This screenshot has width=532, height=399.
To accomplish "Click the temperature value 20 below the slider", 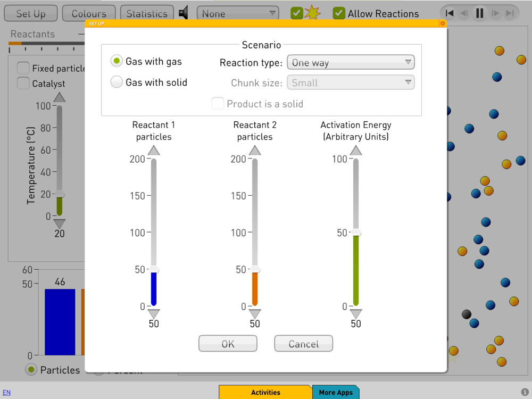I will pos(60,234).
